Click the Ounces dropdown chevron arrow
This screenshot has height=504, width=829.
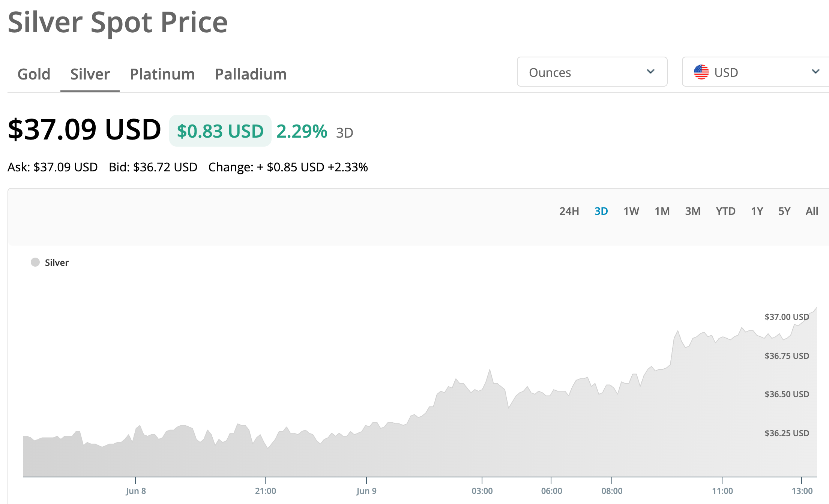pyautogui.click(x=650, y=71)
